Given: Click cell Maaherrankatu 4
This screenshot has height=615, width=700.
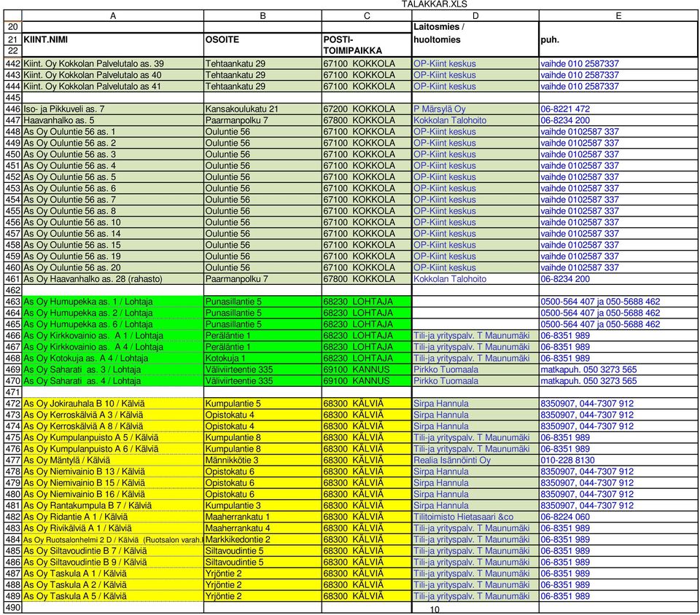Looking at the screenshot, I should point(262,528).
